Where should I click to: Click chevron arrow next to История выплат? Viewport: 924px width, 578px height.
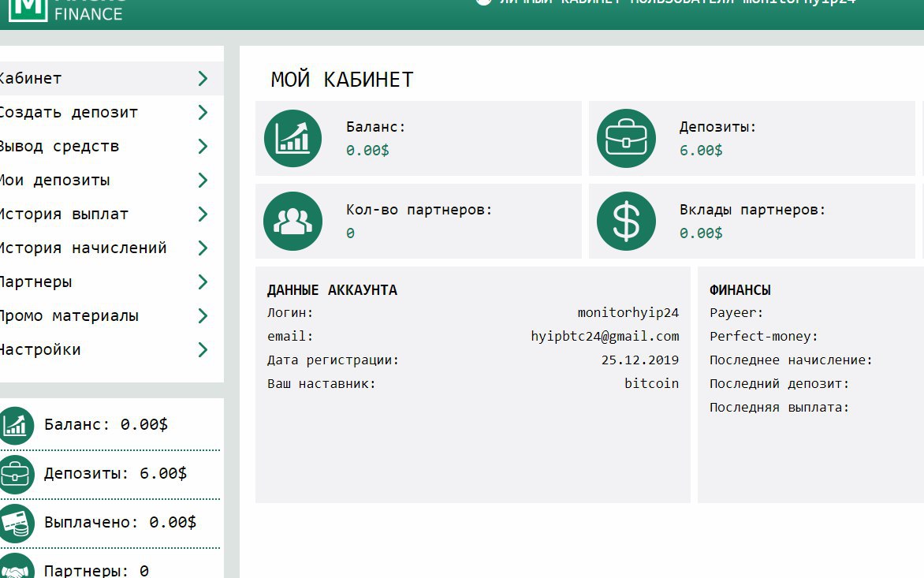(x=203, y=214)
